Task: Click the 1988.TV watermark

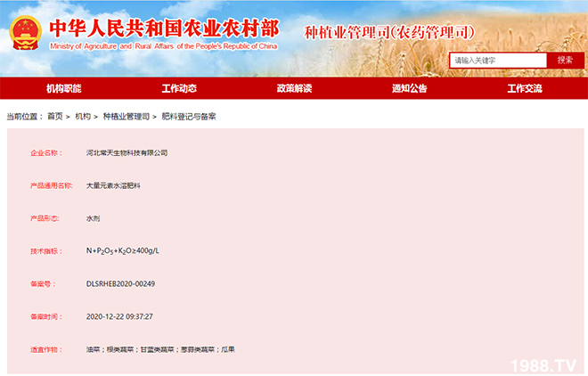Action: [x=543, y=365]
